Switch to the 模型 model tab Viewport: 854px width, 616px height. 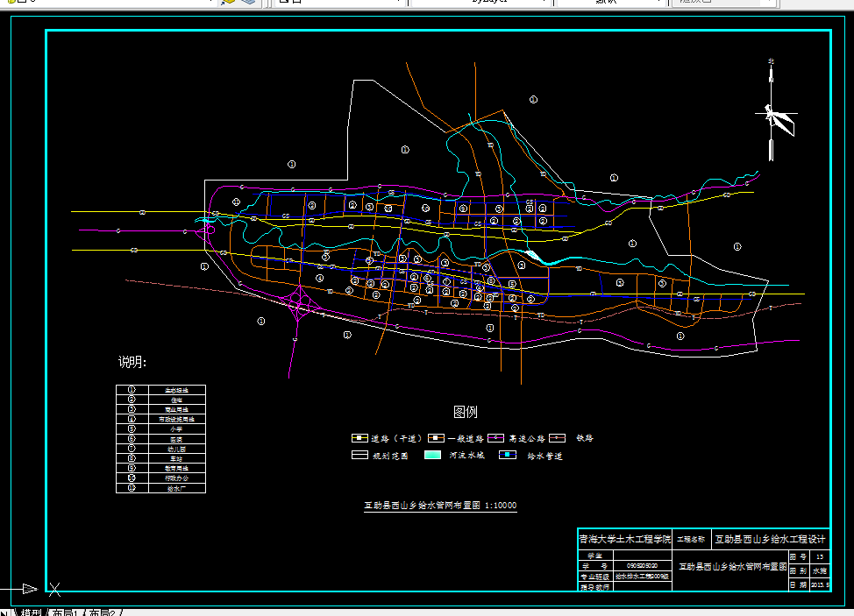32,612
